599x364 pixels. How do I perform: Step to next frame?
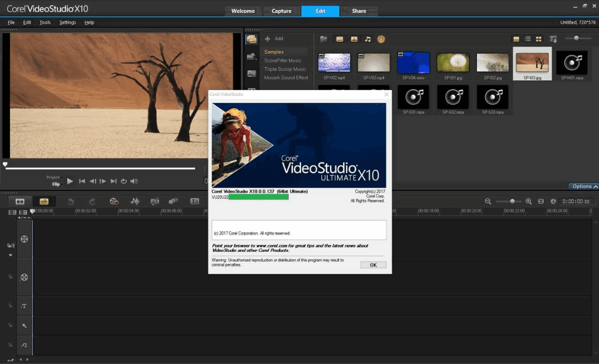pos(103,181)
